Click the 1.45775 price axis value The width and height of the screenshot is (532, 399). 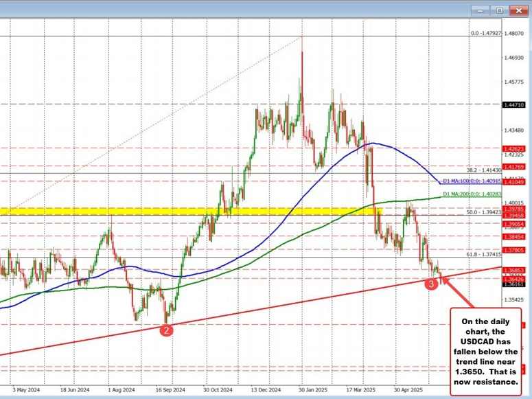click(513, 82)
